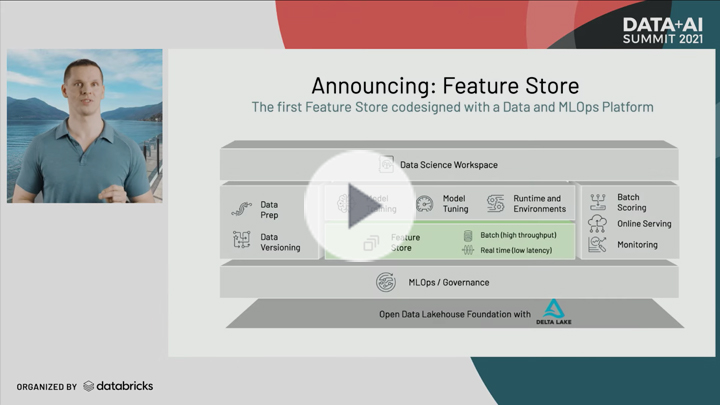Click the speaker video thumbnail
This screenshot has width=720, height=405.
point(84,126)
